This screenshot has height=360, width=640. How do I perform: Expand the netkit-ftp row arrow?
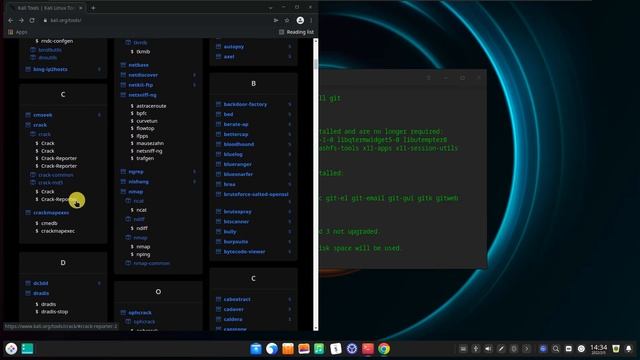tap(194, 85)
